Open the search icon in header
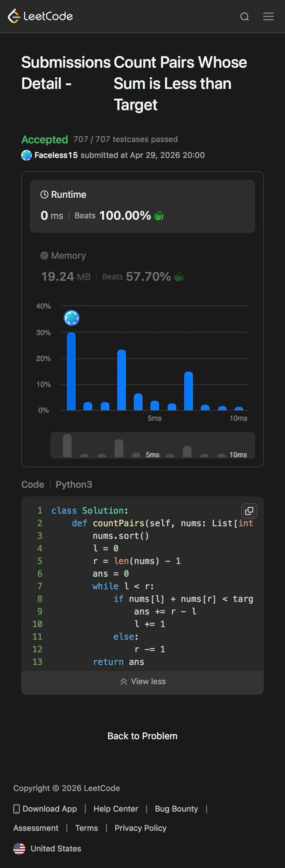285x868 pixels. tap(245, 17)
